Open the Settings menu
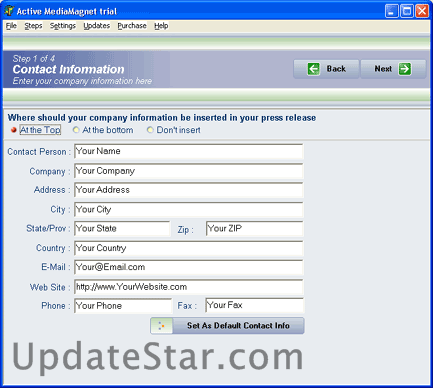Screen dimensions: 433x388 tap(63, 26)
